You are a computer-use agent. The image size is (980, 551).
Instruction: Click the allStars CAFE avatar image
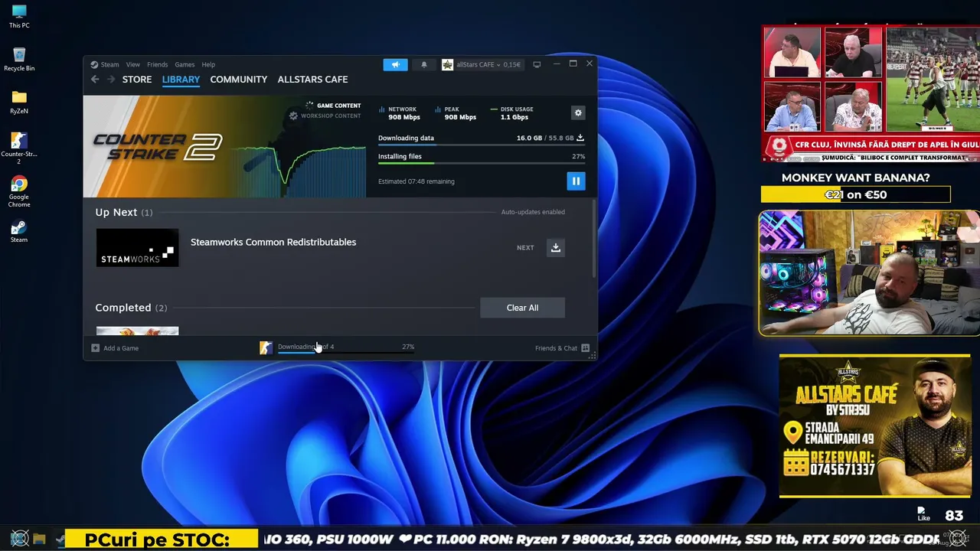pos(448,65)
